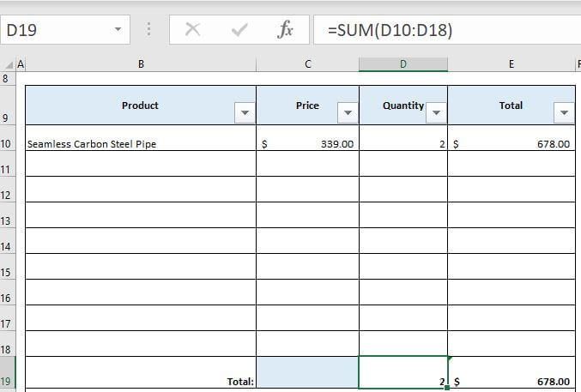
Task: Select column E header
Action: pyautogui.click(x=511, y=64)
